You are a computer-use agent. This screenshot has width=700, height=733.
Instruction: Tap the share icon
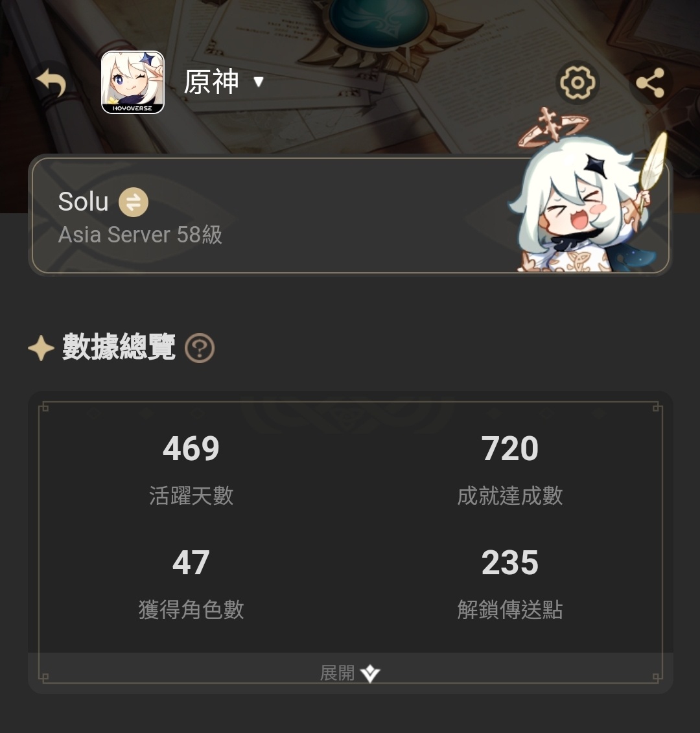click(651, 83)
